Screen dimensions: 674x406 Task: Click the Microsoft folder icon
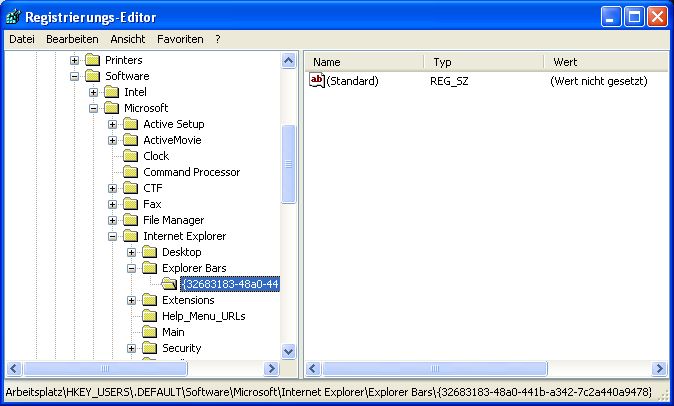pyautogui.click(x=111, y=108)
